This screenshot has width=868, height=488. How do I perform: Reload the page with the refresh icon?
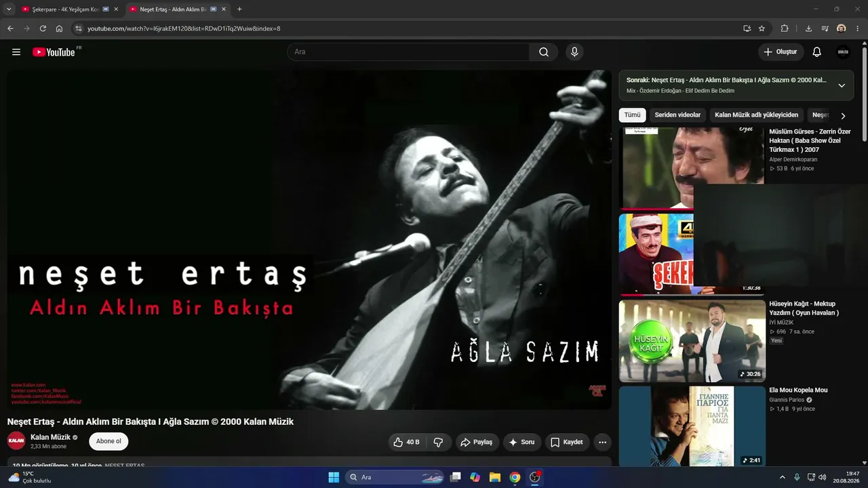(43, 28)
